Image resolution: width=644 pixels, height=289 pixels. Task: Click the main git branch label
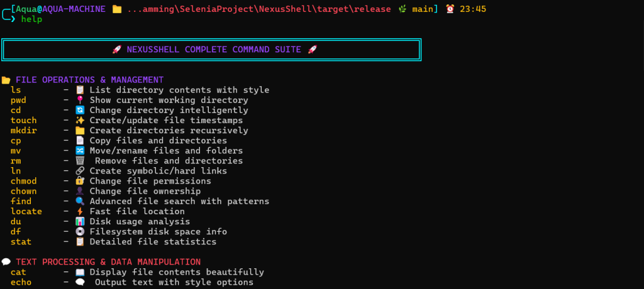point(423,9)
